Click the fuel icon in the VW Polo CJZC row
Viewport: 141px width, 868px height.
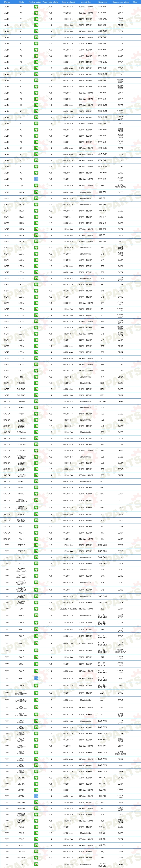click(36, 833)
